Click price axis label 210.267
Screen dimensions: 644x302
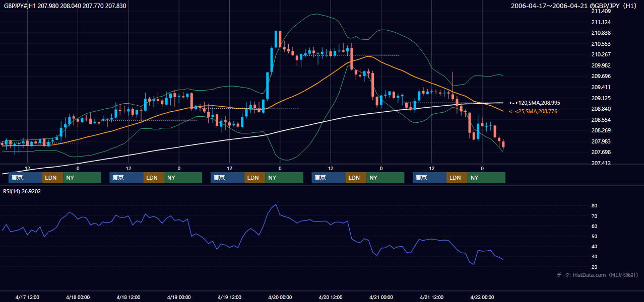[601, 54]
